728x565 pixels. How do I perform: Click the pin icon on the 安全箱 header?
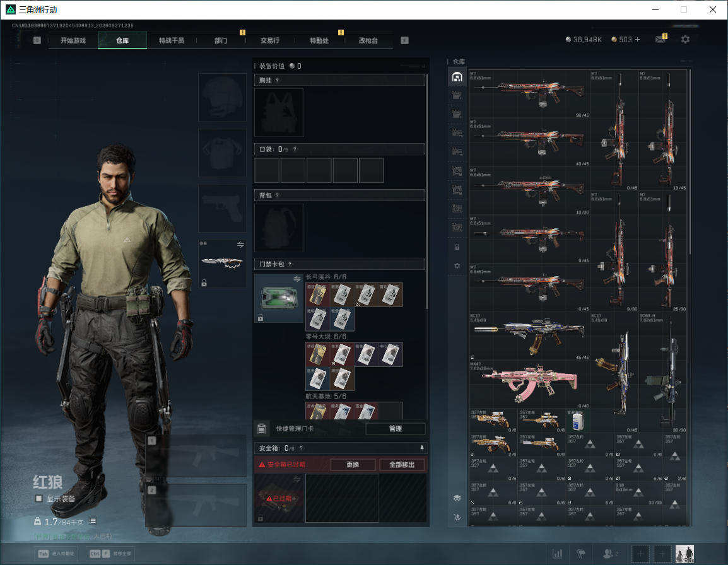(421, 448)
